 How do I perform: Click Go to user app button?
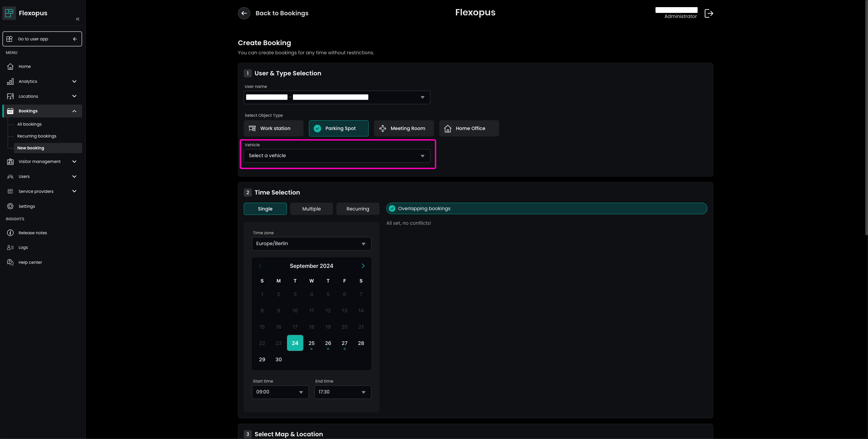[x=42, y=39]
